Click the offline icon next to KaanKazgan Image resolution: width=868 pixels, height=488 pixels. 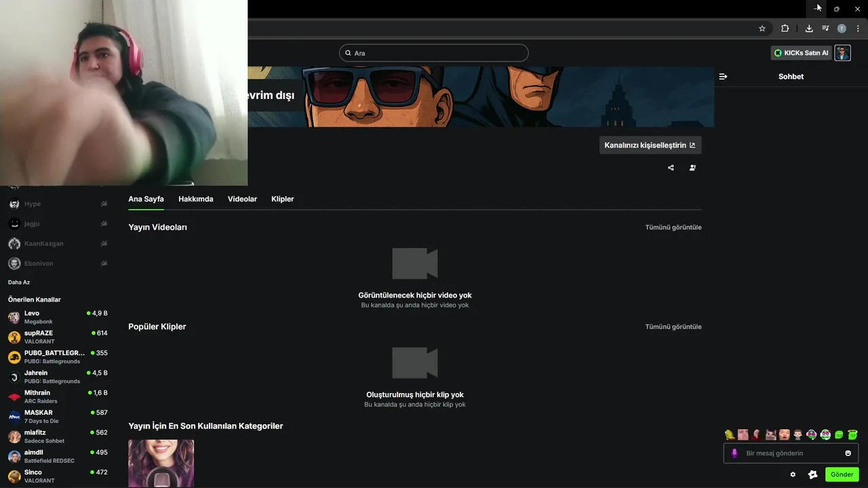(x=104, y=243)
